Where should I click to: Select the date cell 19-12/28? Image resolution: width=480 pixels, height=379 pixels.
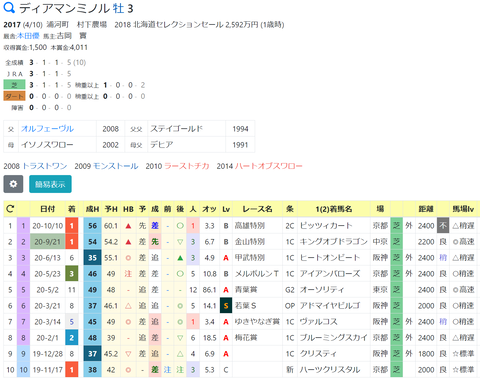[x=48, y=354]
